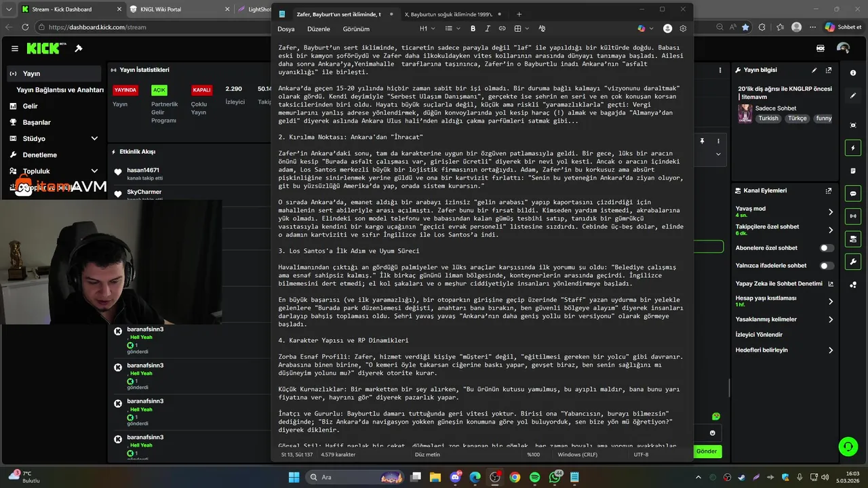Toggle Abonelere özel sohbet

tap(827, 248)
